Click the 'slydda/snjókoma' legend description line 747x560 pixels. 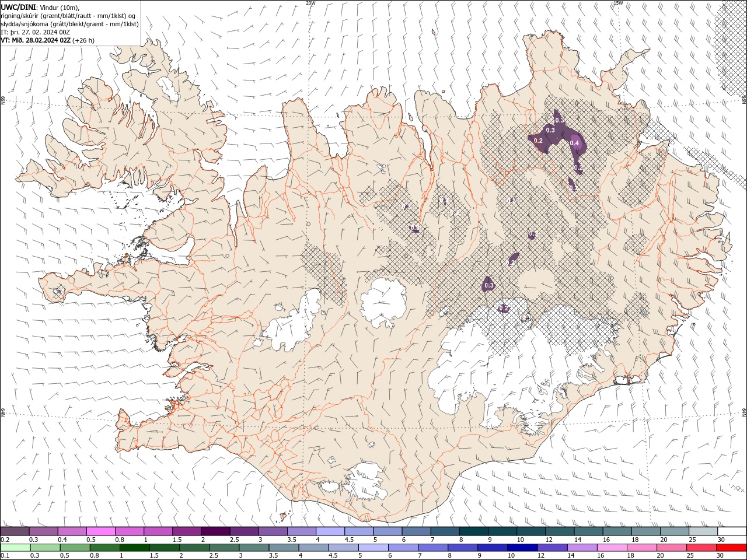coord(70,24)
